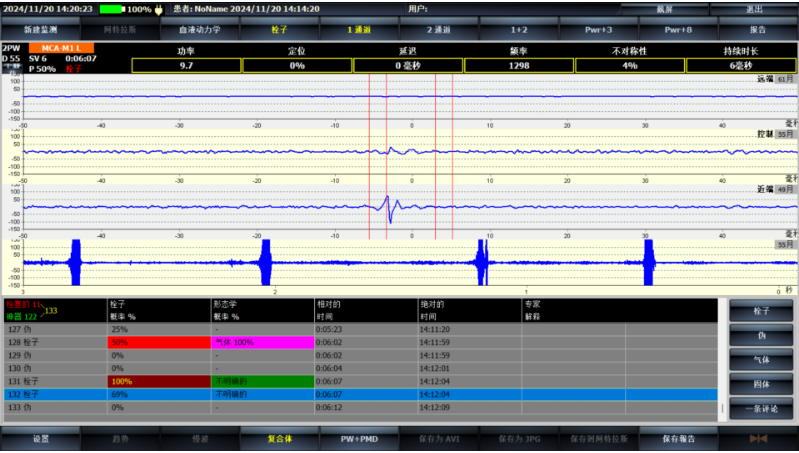The height and width of the screenshot is (453, 799).
Task: Start new monitoring with 新建监测
Action: tap(41, 30)
